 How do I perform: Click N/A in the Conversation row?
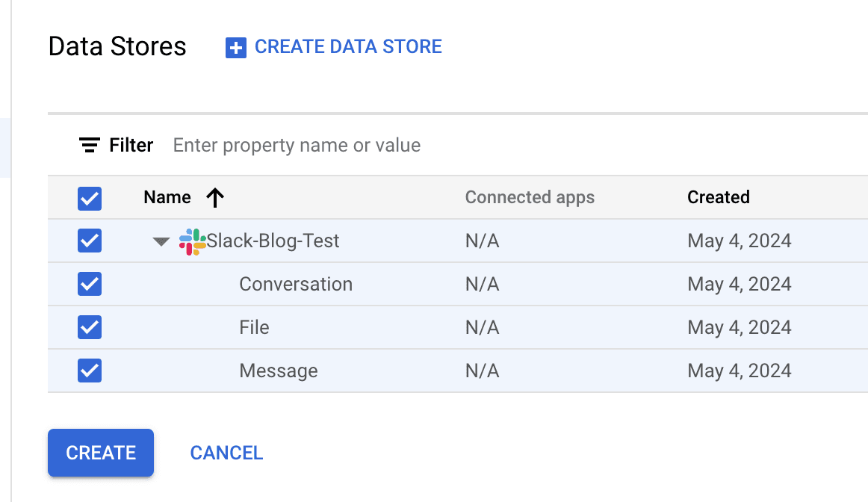tap(482, 284)
